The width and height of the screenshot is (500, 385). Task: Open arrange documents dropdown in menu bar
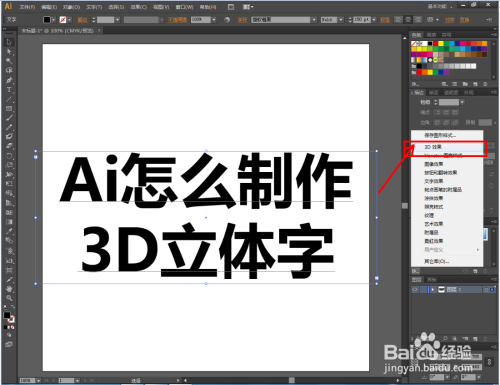[248, 7]
